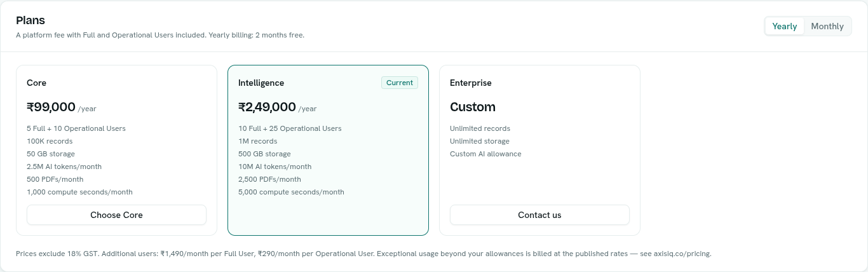Click 'Unlimited records' in Enterprise
Viewport: 868px width, 272px height.
coord(480,128)
